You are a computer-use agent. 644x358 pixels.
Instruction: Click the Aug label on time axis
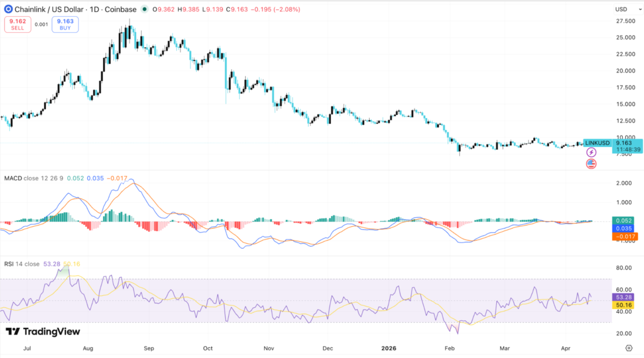pos(88,348)
